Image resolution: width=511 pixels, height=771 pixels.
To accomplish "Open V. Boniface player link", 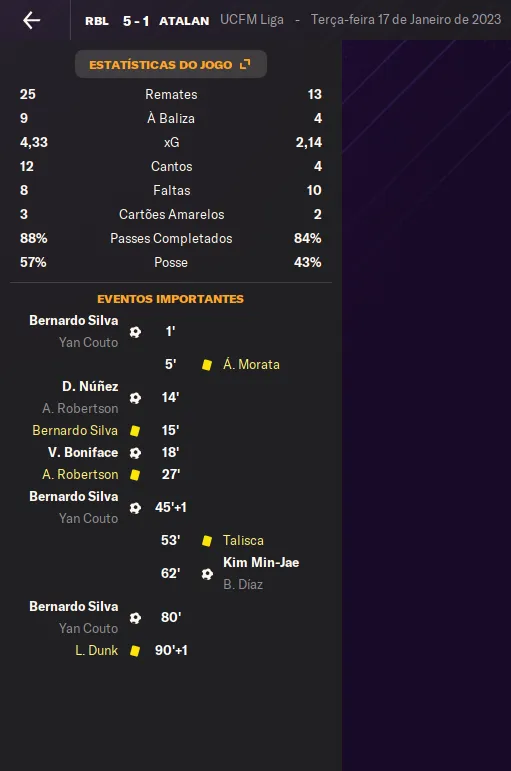I will (x=83, y=452).
